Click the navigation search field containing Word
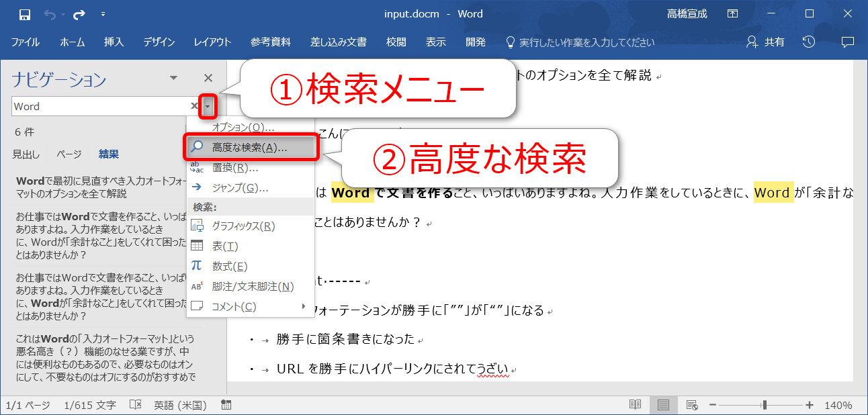This screenshot has height=415, width=868. tap(101, 106)
